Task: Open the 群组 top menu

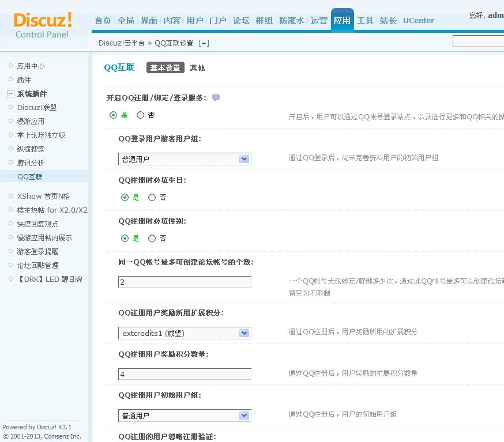Action: click(x=264, y=21)
